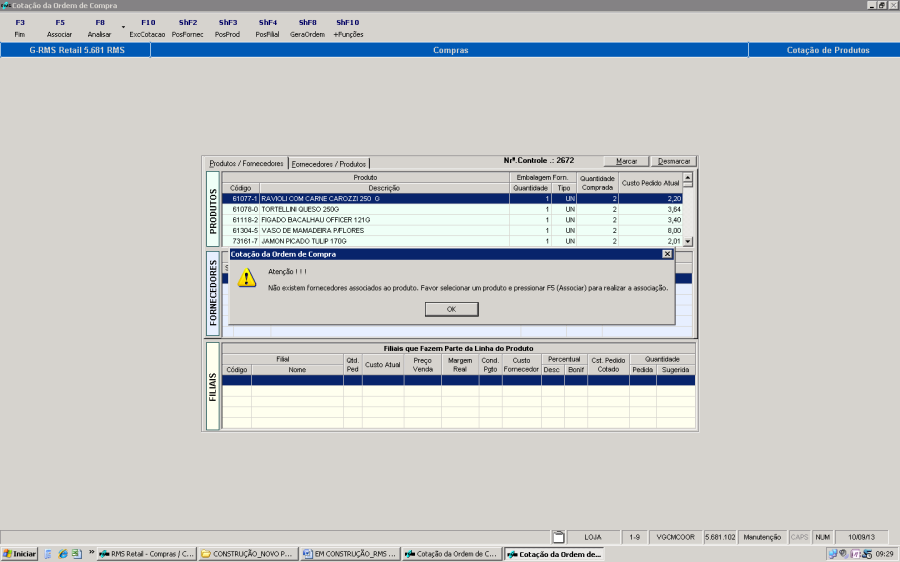Select the RAVIOLI COM CARNE CAROZZI row
The height and width of the screenshot is (562, 900).
click(x=452, y=199)
